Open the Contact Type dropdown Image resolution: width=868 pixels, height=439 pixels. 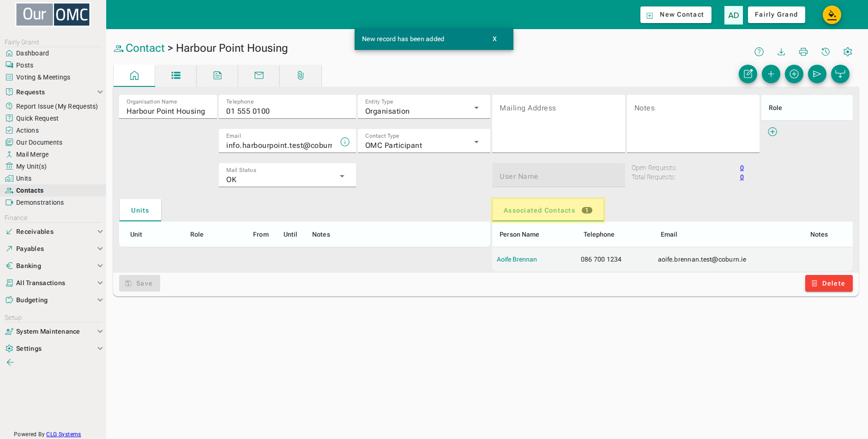tap(424, 141)
